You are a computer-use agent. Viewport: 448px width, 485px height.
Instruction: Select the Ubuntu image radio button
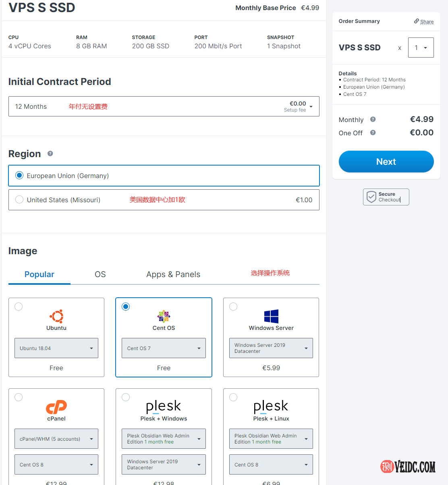[x=19, y=307]
